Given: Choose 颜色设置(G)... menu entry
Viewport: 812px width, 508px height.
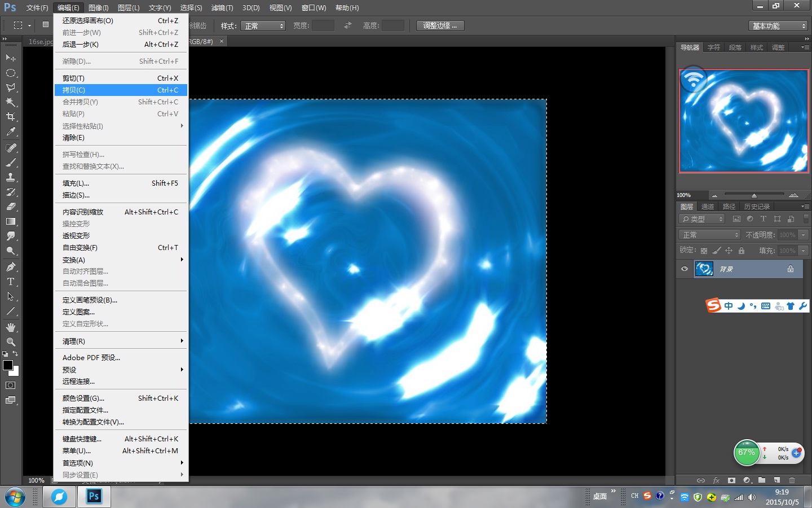Looking at the screenshot, I should point(121,398).
